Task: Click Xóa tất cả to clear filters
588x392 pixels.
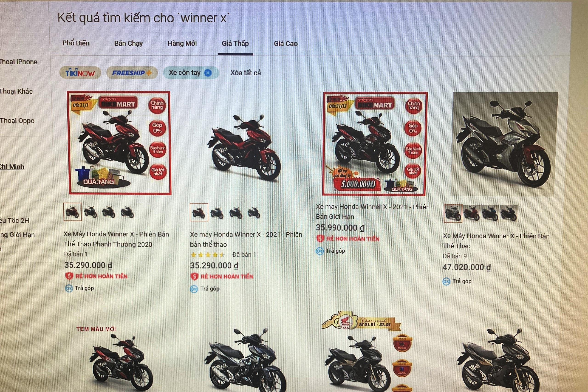Action: coord(246,73)
